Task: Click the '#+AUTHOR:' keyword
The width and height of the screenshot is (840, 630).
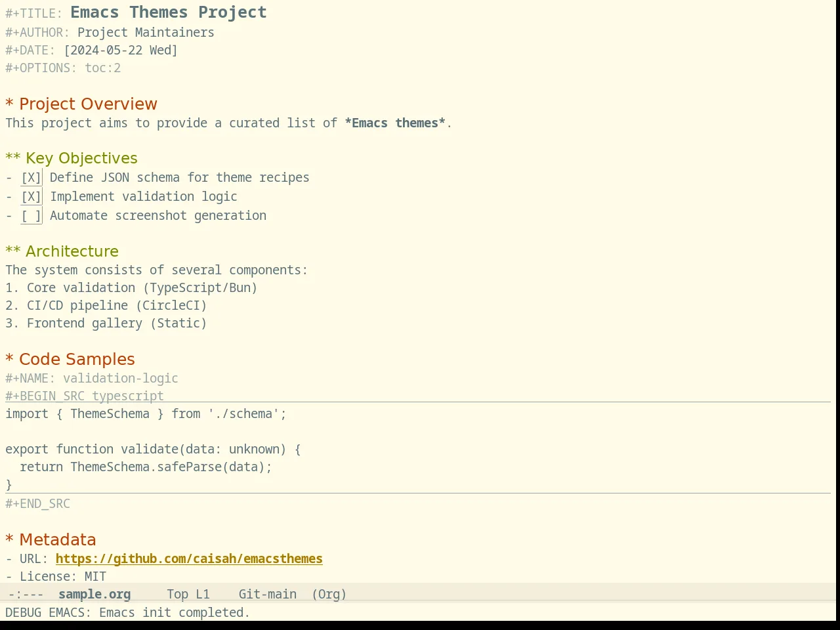Action: pyautogui.click(x=37, y=32)
